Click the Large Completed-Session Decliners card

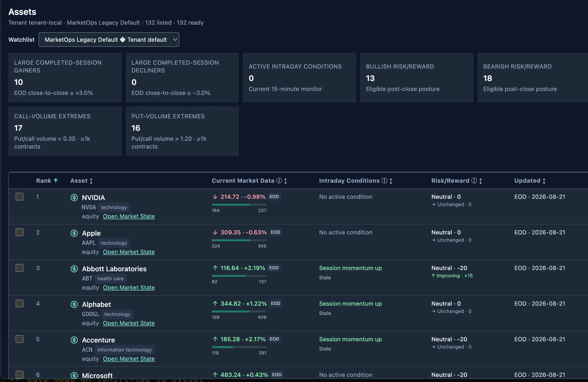pyautogui.click(x=182, y=78)
